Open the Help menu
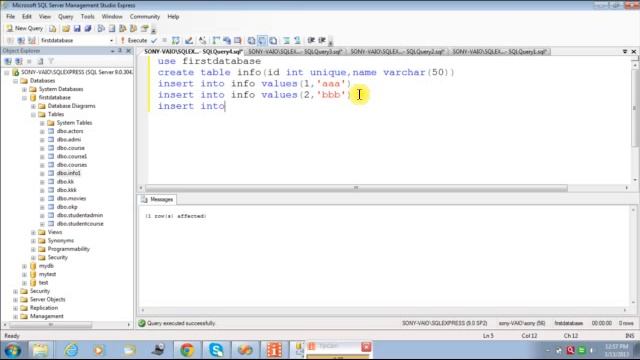 tap(173, 17)
